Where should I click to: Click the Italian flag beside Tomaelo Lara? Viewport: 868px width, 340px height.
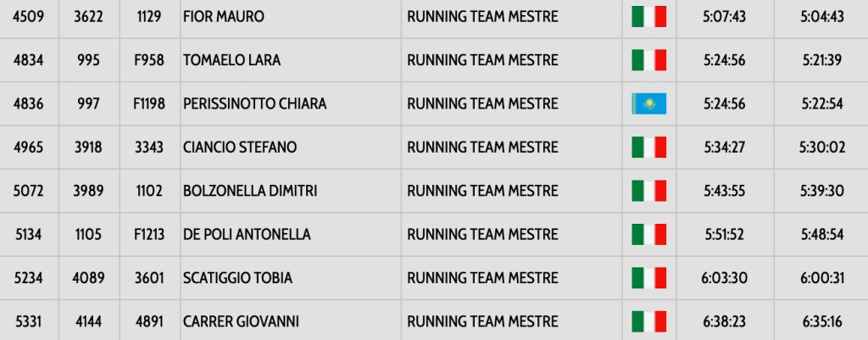click(x=648, y=60)
